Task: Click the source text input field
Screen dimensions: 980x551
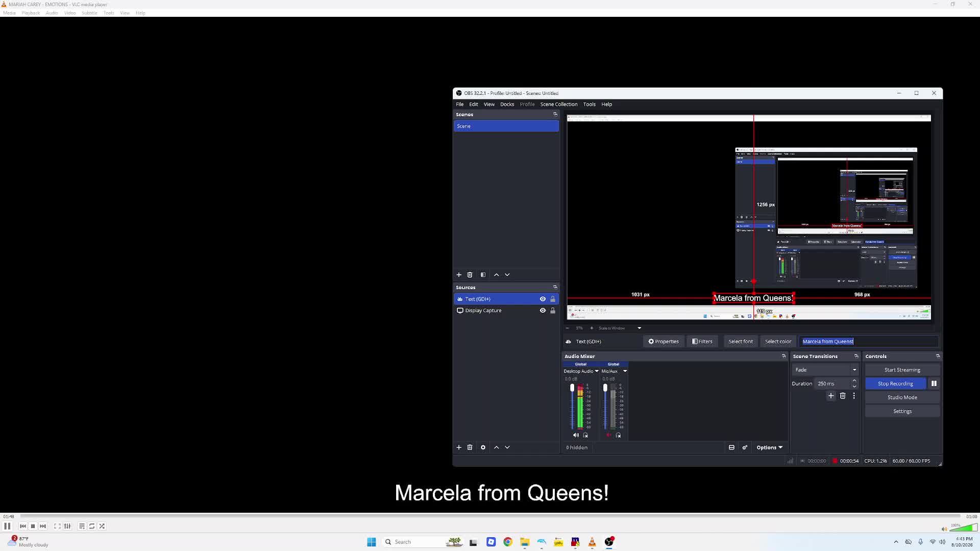Action: 869,341
